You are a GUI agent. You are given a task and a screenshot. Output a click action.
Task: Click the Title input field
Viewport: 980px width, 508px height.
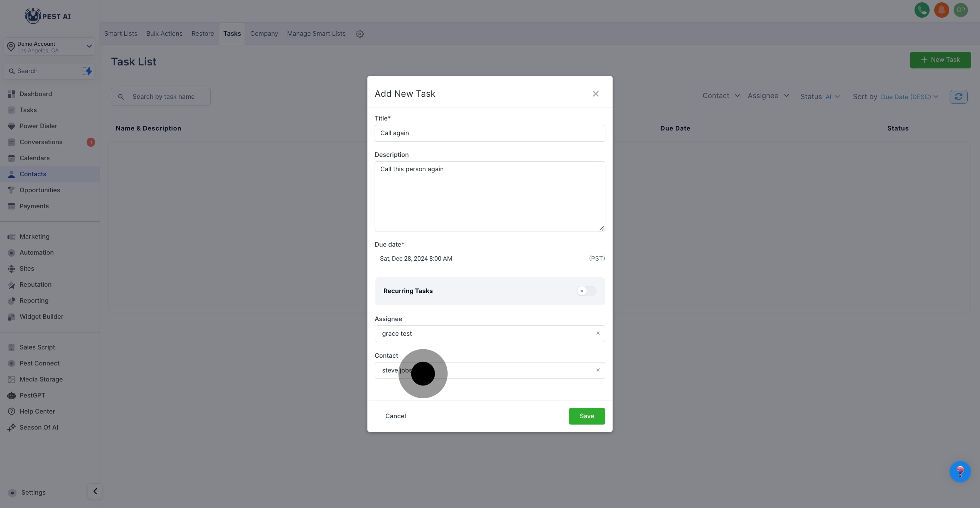[489, 133]
